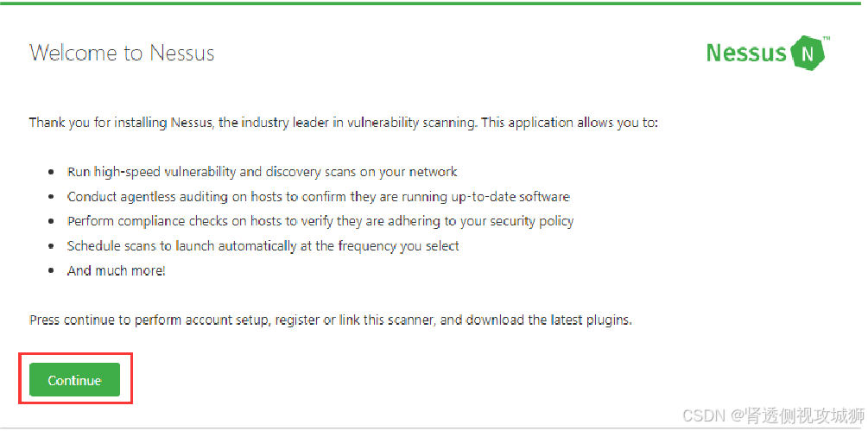Click the And much more! line

click(x=117, y=270)
